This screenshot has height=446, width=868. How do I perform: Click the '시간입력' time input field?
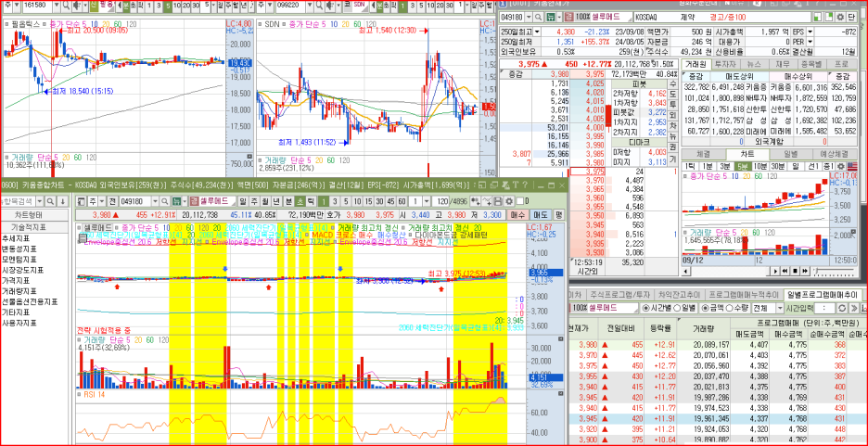(x=824, y=307)
